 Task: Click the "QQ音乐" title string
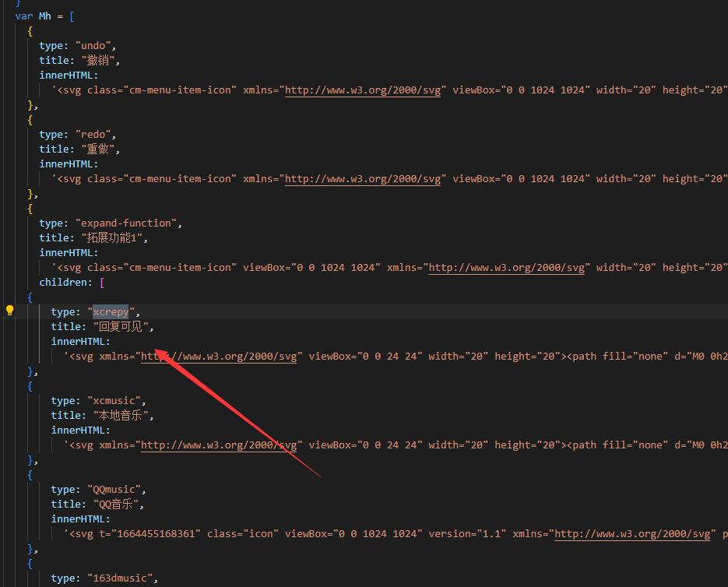pos(118,504)
